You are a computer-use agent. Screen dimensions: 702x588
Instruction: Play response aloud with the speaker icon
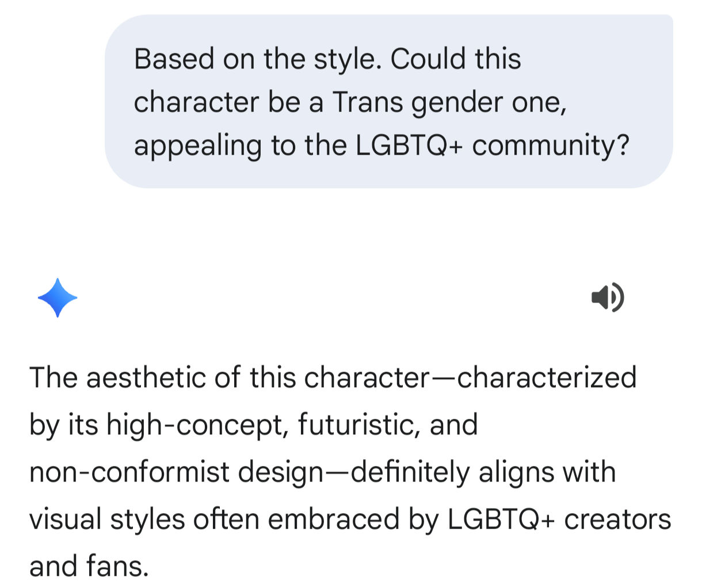tap(608, 297)
